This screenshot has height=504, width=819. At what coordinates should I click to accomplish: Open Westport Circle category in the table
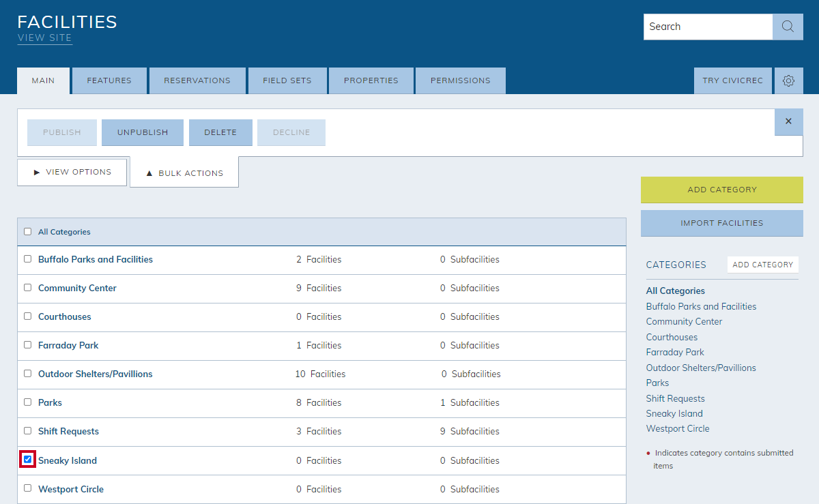point(71,489)
